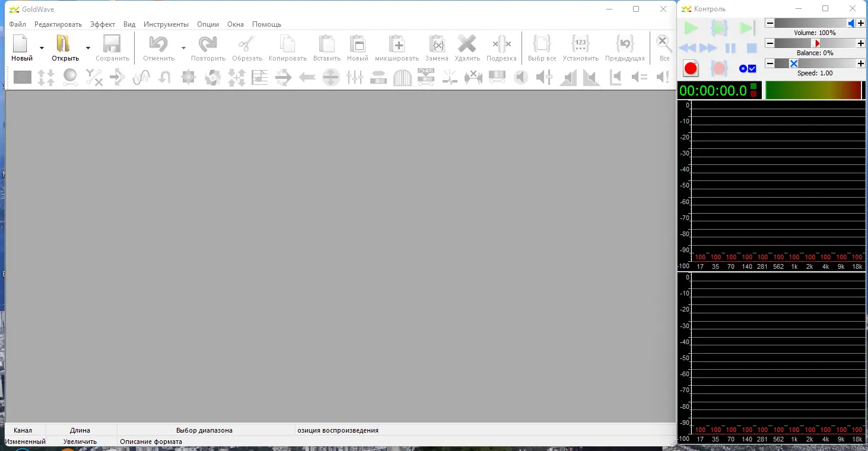
Task: Increase speed with the plus button
Action: coord(861,63)
